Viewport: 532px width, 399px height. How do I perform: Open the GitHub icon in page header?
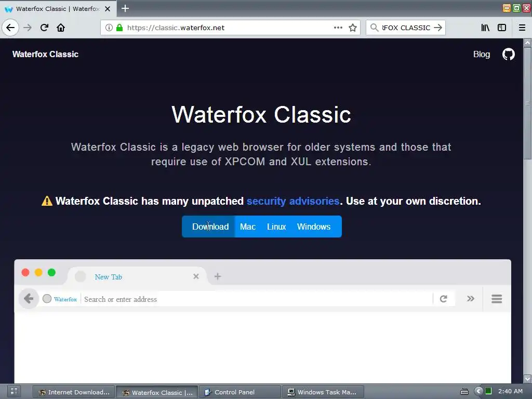[508, 54]
